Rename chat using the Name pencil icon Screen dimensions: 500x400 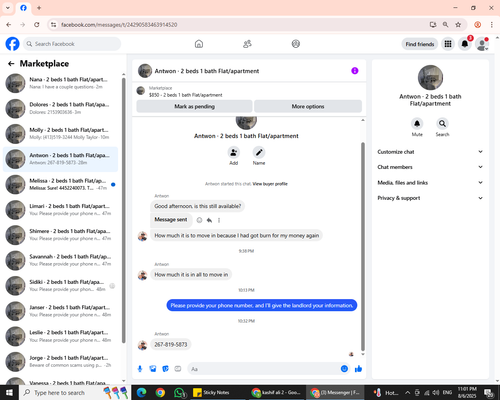pos(259,153)
